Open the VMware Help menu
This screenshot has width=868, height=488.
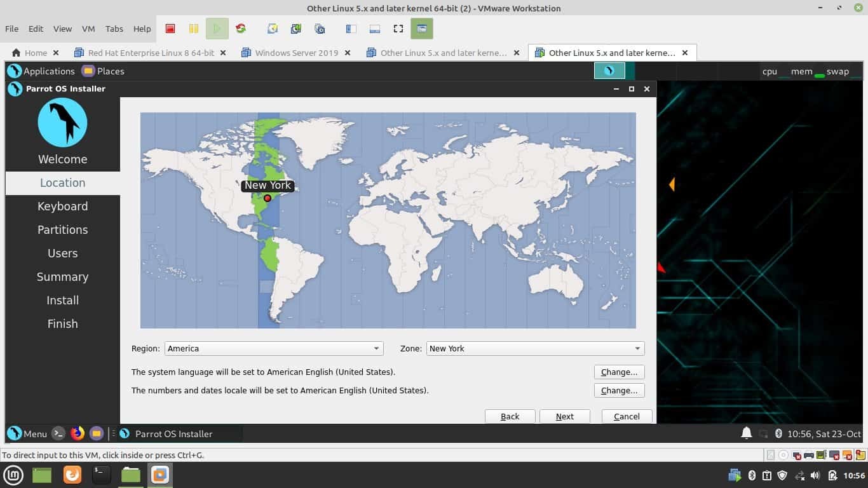coord(142,29)
